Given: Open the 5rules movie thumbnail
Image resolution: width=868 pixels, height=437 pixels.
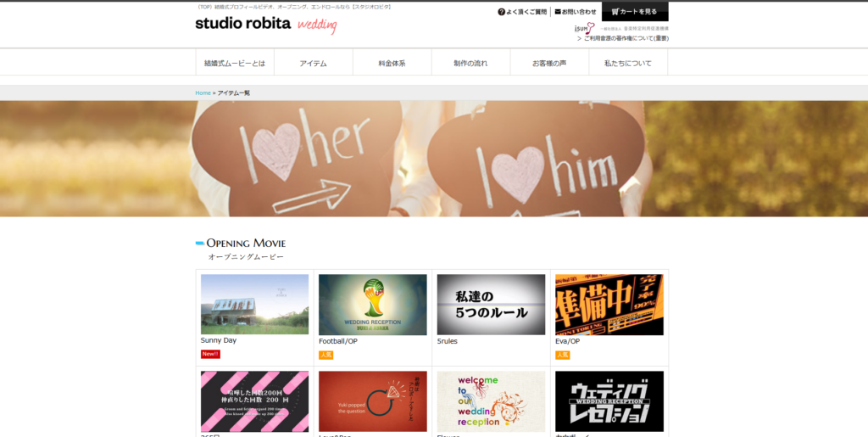Looking at the screenshot, I should coord(491,304).
